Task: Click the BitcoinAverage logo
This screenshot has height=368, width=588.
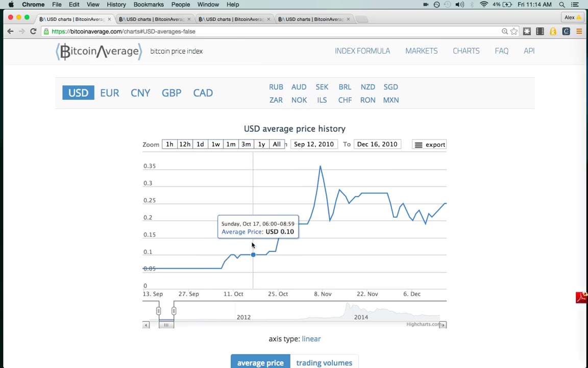Action: coord(99,51)
